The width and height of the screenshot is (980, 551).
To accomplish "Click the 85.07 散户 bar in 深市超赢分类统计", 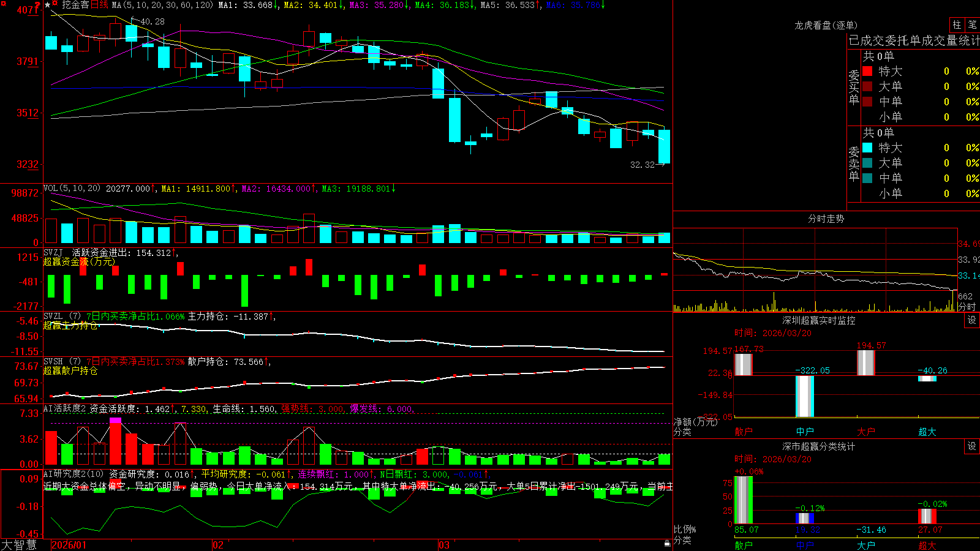I will [x=744, y=500].
